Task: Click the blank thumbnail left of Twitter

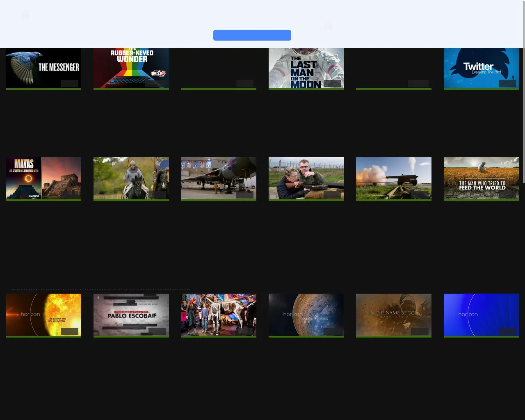Action: (x=393, y=68)
